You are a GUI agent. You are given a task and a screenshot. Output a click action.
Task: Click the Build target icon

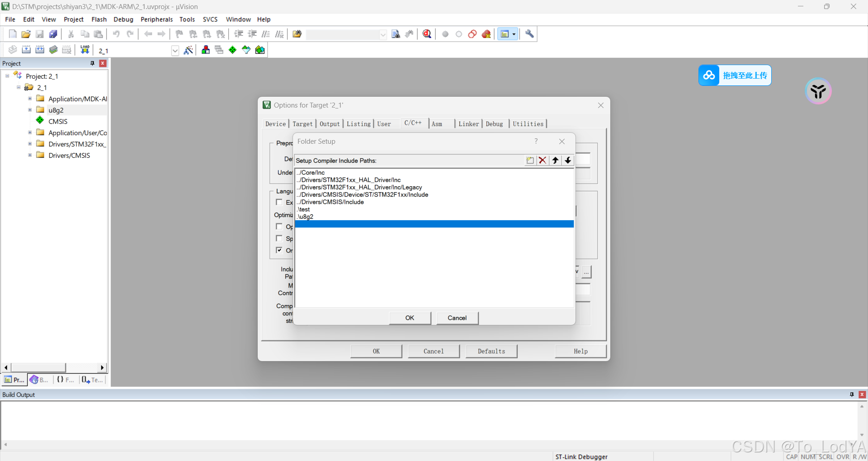point(26,50)
